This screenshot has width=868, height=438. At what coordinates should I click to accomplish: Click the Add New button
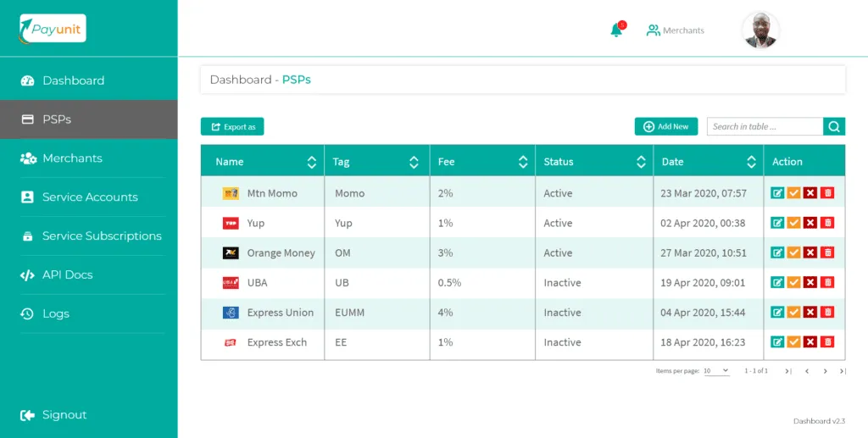pos(666,126)
